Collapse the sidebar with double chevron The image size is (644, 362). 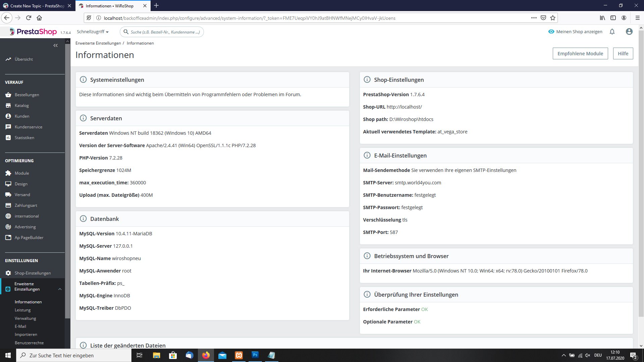coord(56,46)
